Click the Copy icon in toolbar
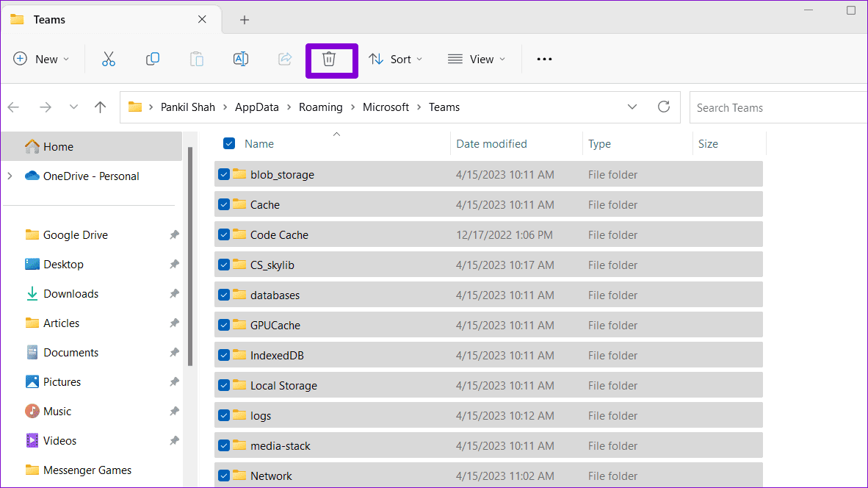868x488 pixels. tap(153, 60)
